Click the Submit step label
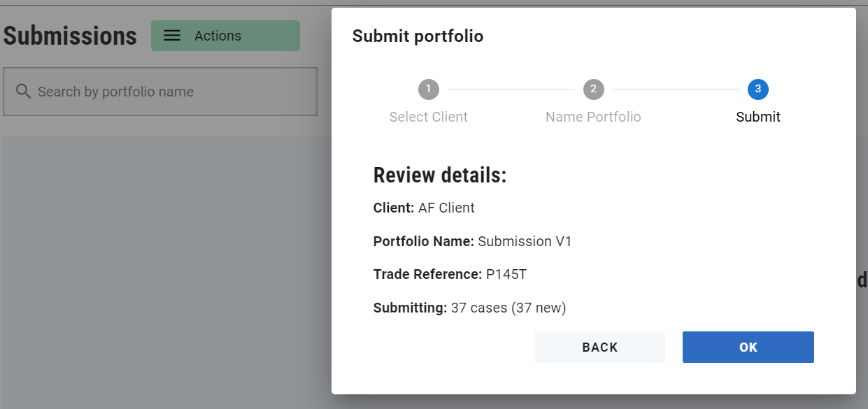Image resolution: width=868 pixels, height=409 pixels. [757, 117]
